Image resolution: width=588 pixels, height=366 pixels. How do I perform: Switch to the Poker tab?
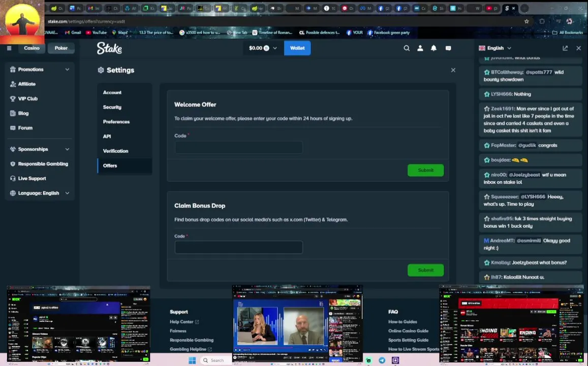(x=61, y=48)
